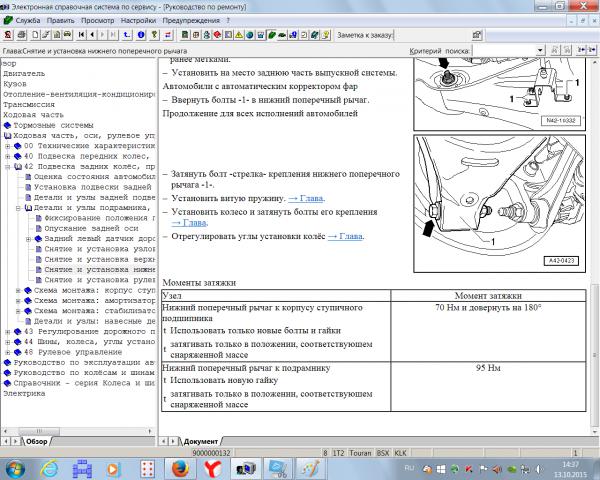Click 'Touran' in the status bar
600x480 pixels.
click(x=360, y=453)
